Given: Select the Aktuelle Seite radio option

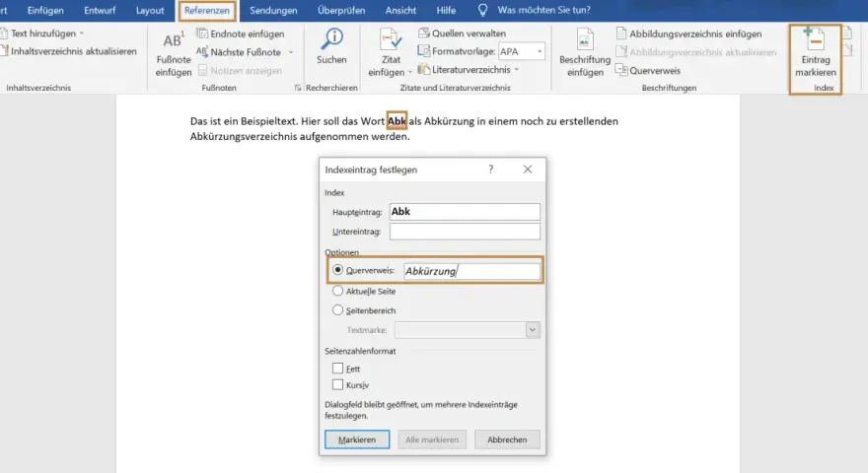Looking at the screenshot, I should [x=337, y=291].
